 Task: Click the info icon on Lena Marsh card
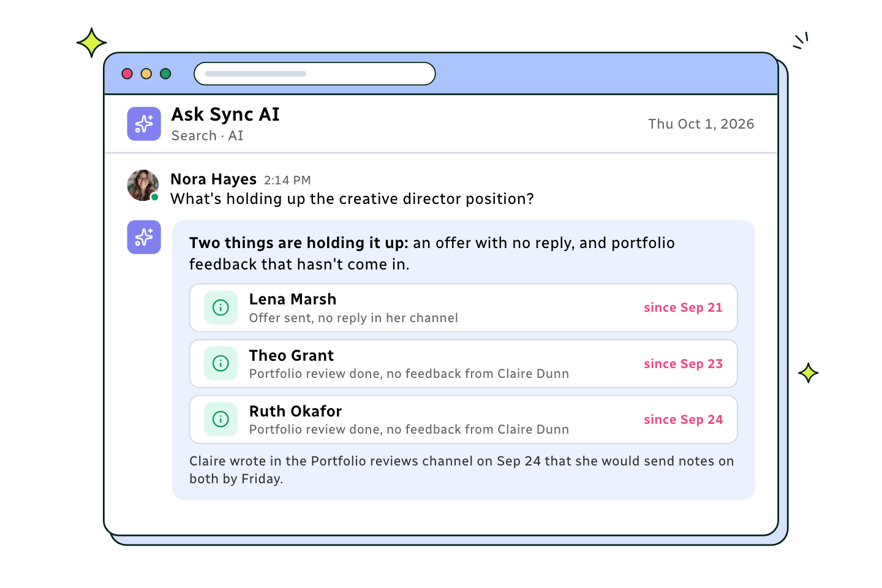[x=221, y=307]
